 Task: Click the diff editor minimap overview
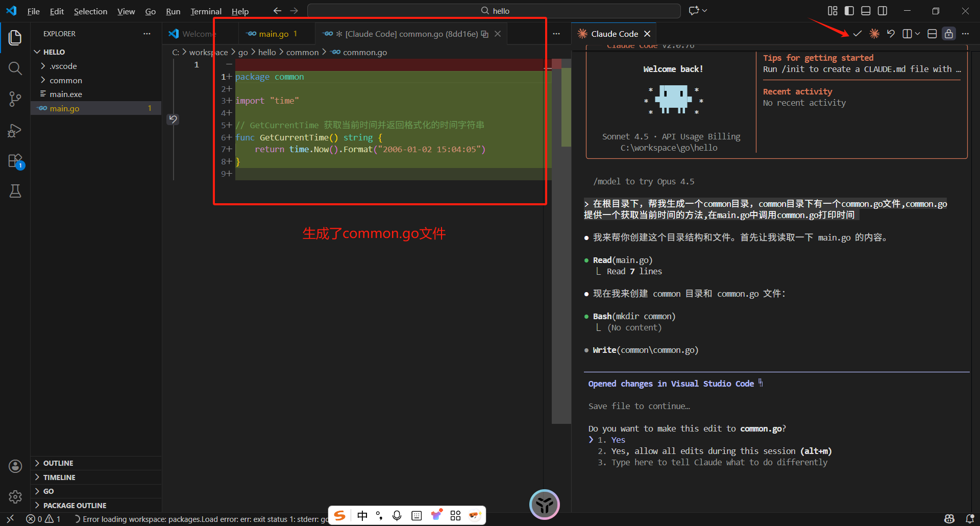pos(561,241)
